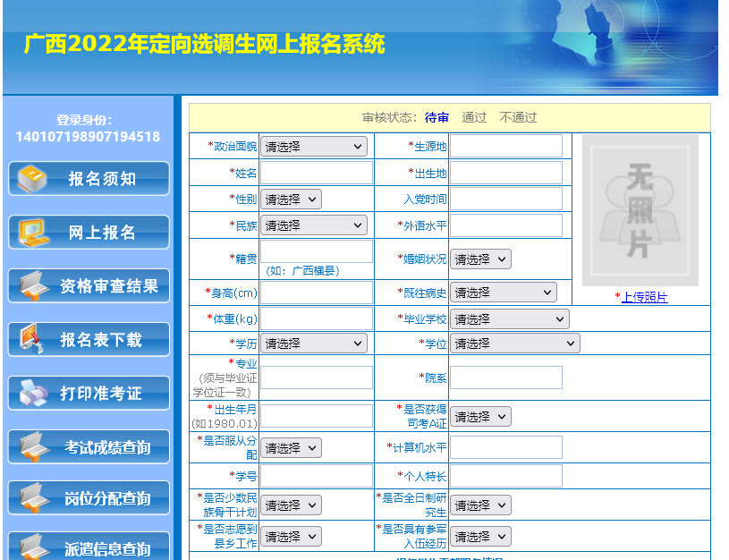Click the 上传照片 link
This screenshot has width=729, height=560.
[644, 298]
